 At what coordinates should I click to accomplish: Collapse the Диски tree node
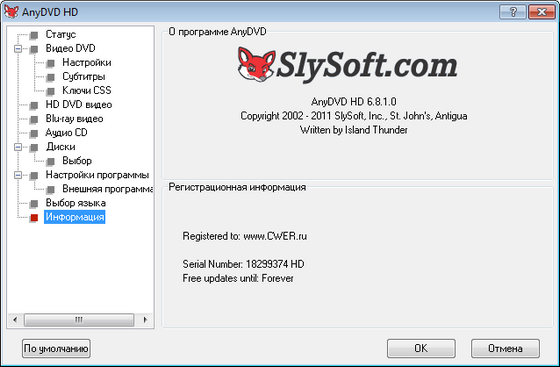point(18,147)
